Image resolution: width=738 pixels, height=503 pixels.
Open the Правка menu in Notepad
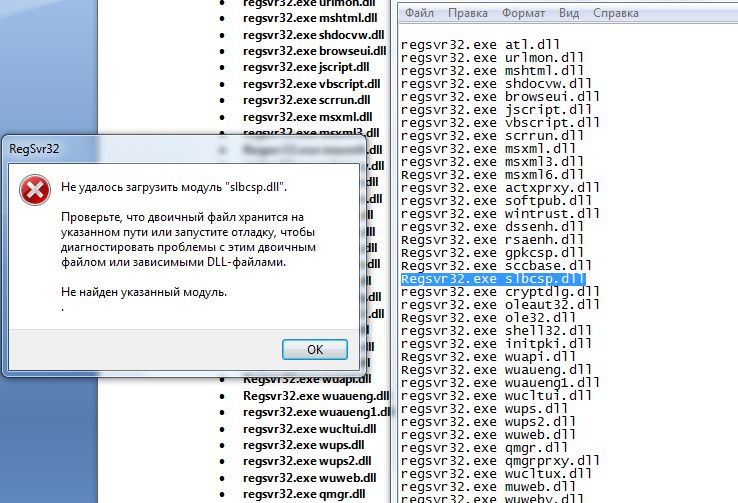(x=467, y=13)
